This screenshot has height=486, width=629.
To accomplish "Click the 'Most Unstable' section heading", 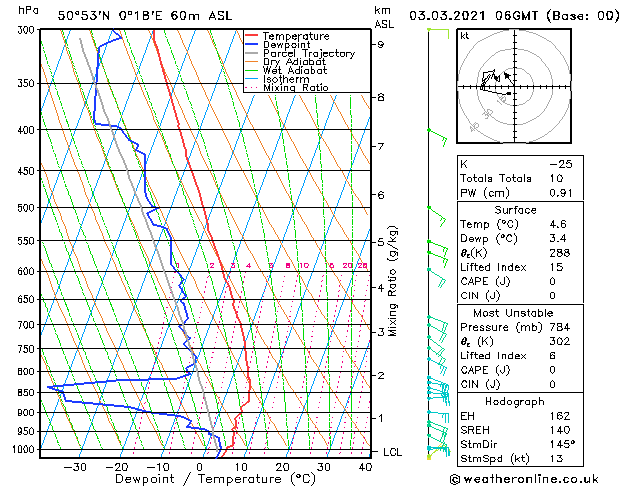I will point(513,313).
